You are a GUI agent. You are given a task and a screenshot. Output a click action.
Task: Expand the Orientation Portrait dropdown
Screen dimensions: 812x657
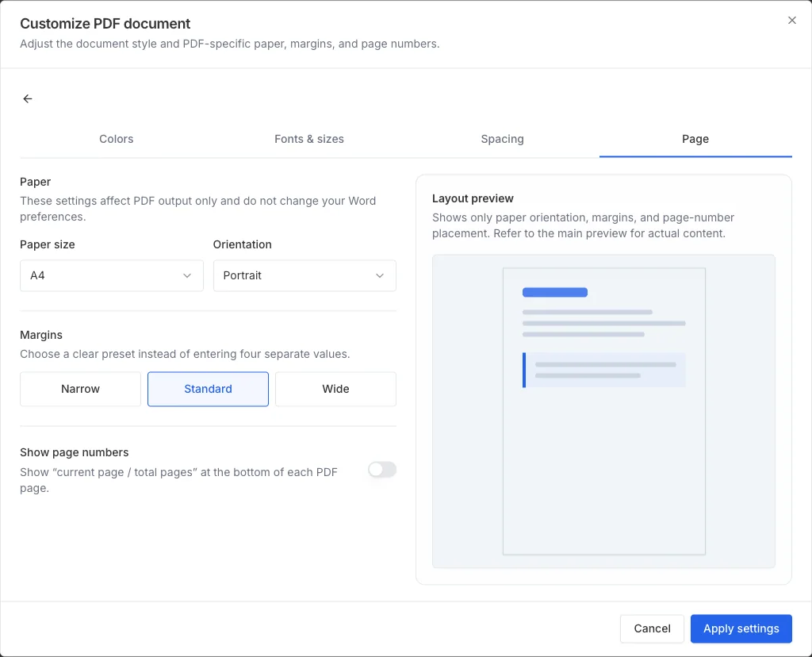pyautogui.click(x=304, y=275)
